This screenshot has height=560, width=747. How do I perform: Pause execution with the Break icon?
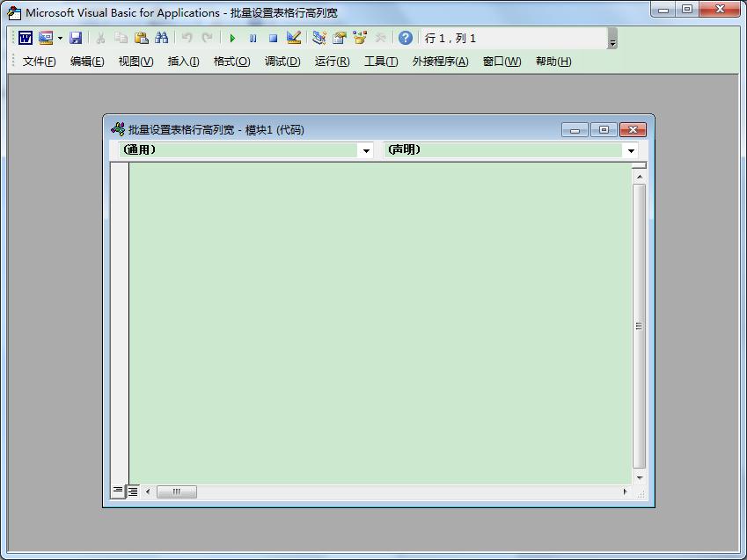coord(253,38)
